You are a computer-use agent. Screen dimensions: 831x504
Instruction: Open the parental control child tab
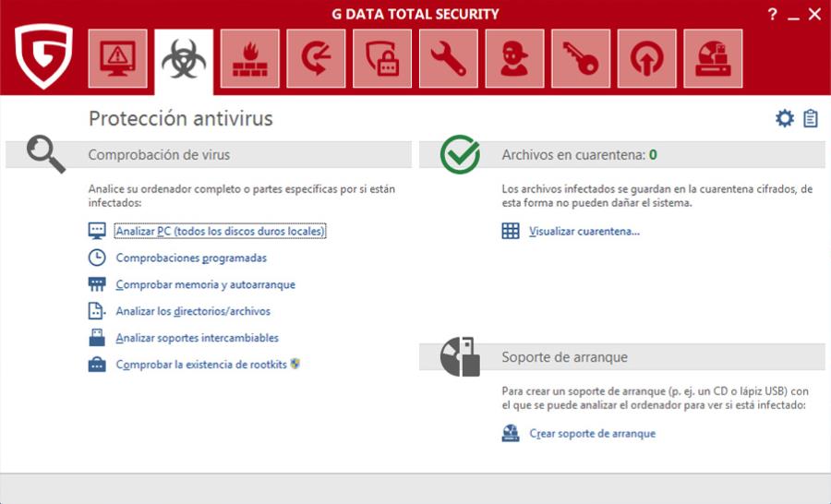click(514, 58)
